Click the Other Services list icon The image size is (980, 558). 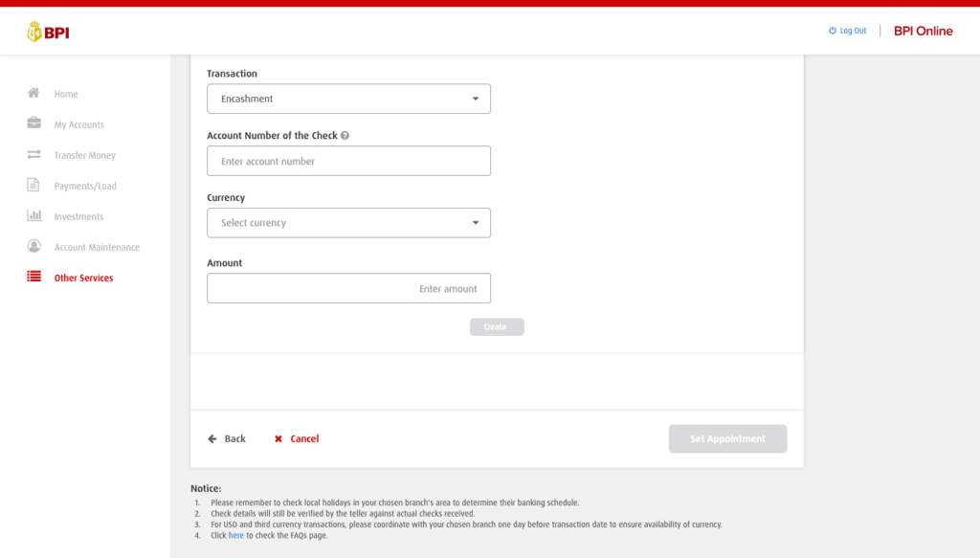click(x=33, y=278)
